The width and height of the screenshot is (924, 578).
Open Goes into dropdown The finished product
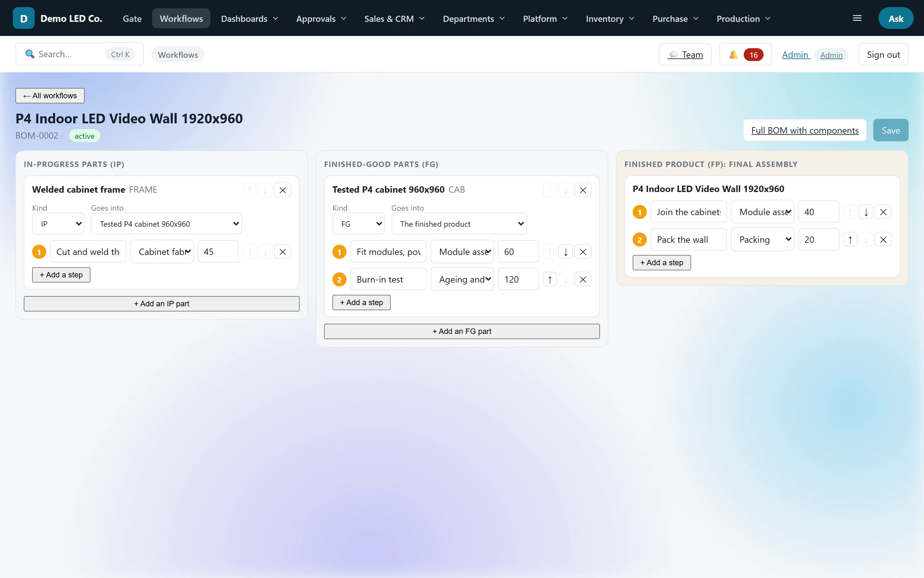pyautogui.click(x=459, y=223)
